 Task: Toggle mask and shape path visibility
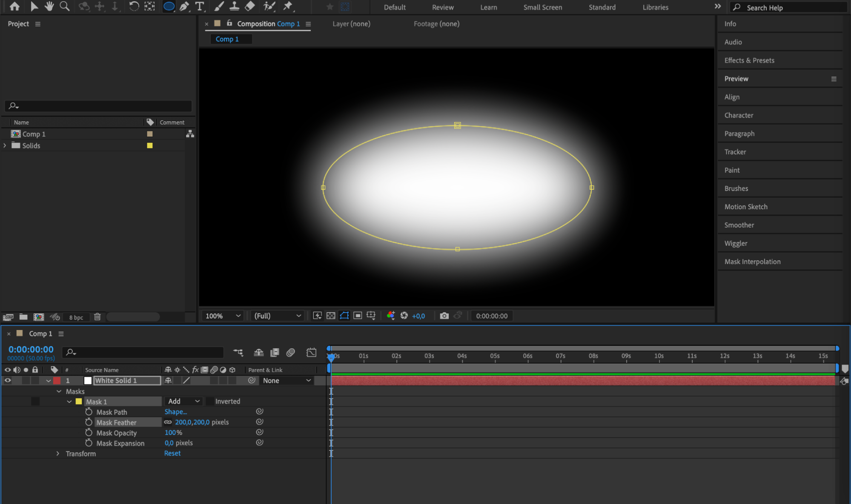344,316
